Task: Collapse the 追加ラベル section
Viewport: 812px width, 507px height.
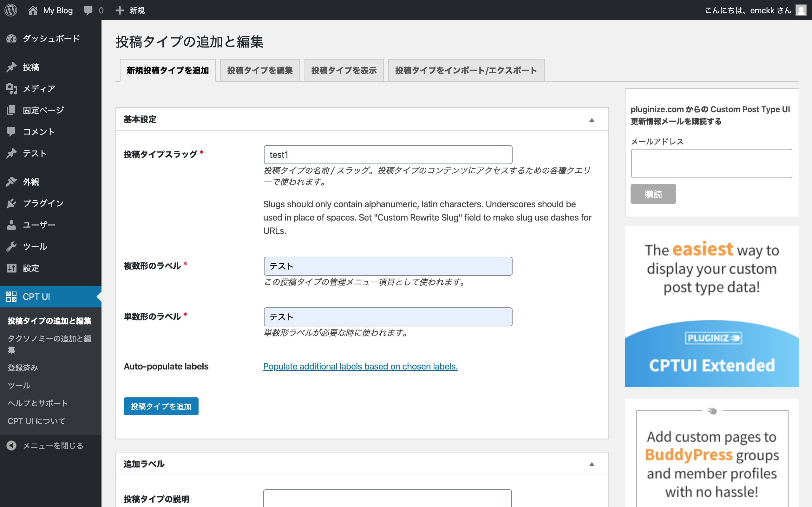Action: 592,464
